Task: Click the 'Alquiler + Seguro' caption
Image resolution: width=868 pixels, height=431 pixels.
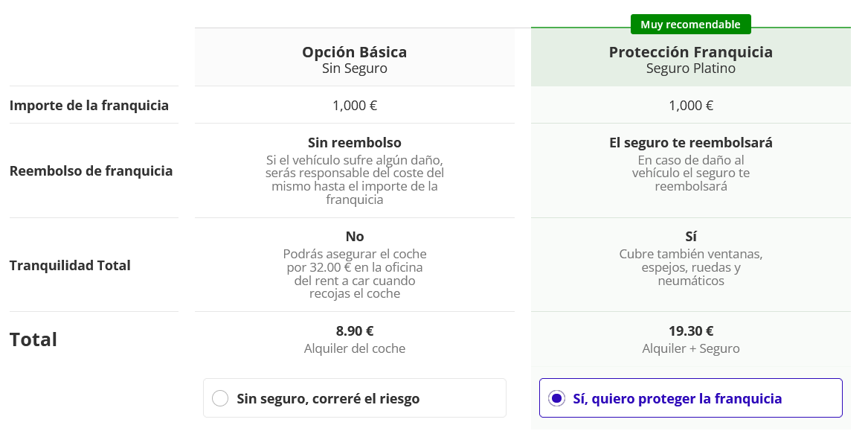Action: click(x=690, y=348)
